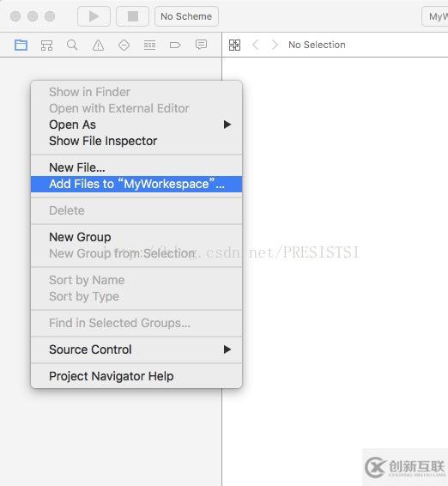Go back with the left chevron

pyautogui.click(x=255, y=45)
